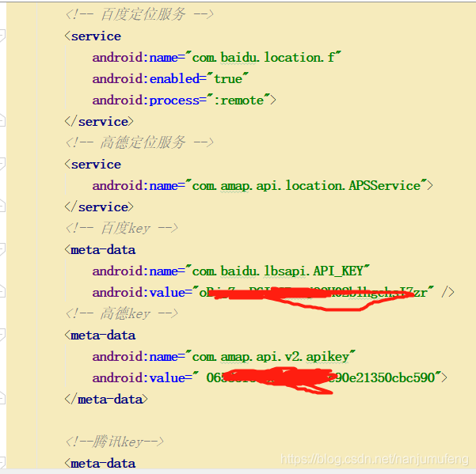Collapse fold marker at first closing service tag
This screenshot has height=474, width=476.
(x=2, y=121)
